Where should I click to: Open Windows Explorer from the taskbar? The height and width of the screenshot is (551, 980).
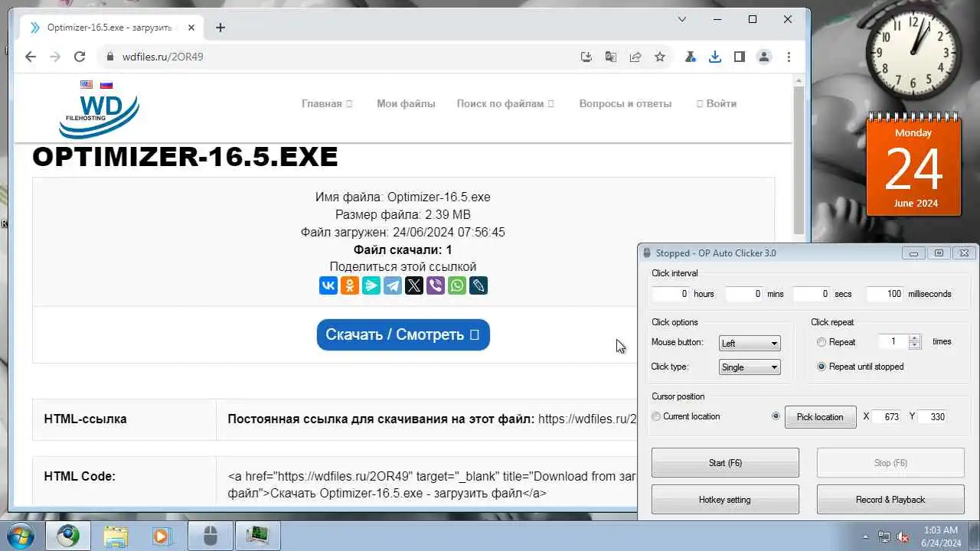[116, 536]
